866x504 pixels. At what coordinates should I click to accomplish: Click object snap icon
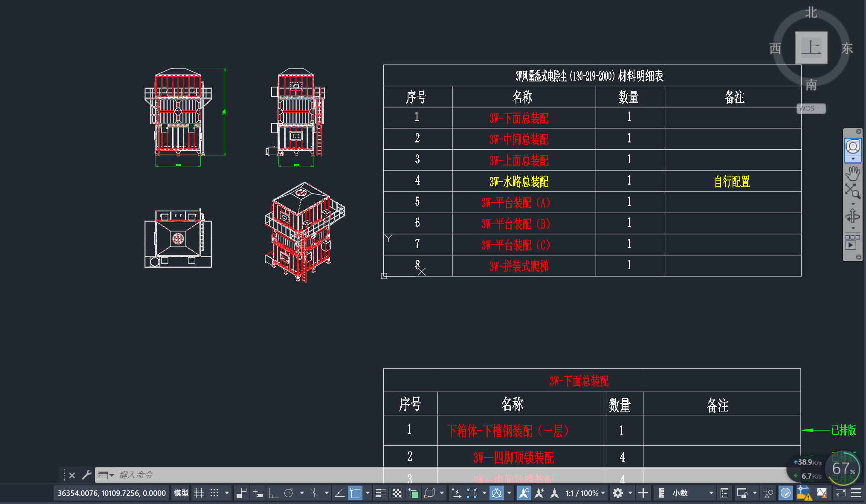(x=355, y=493)
